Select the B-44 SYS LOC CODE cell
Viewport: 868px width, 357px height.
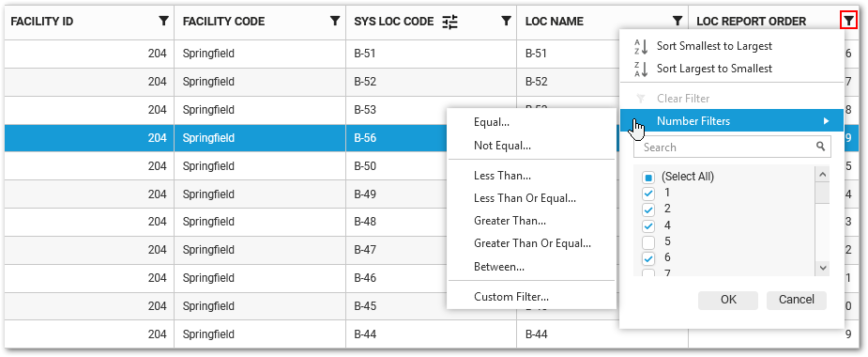(432, 334)
